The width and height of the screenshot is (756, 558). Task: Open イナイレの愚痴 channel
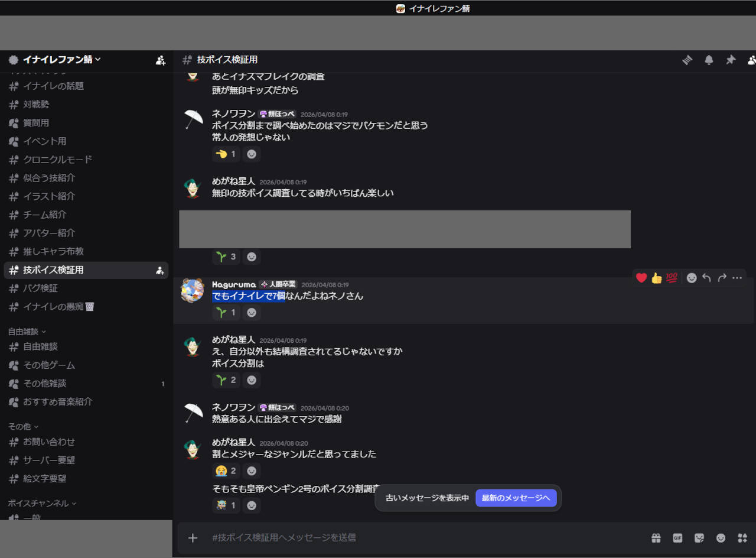click(x=86, y=307)
